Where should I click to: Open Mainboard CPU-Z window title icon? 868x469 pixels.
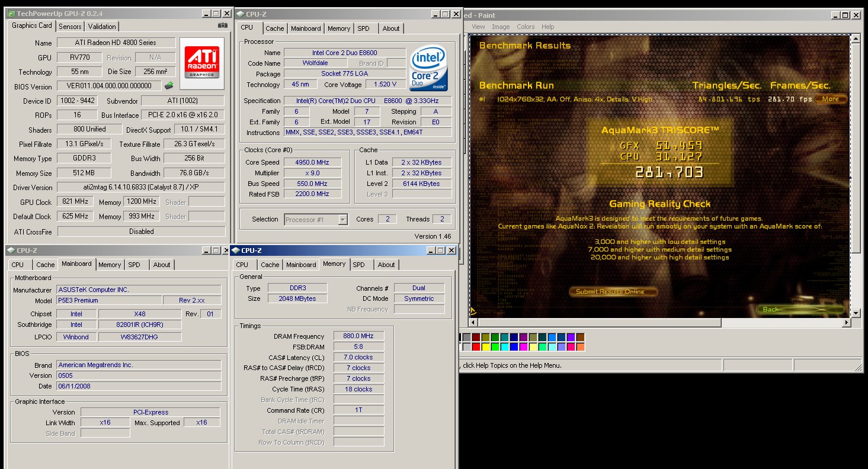11,250
